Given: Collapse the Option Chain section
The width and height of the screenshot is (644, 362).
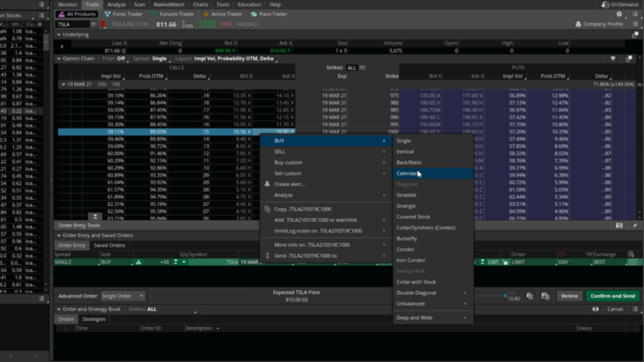Looking at the screenshot, I should click(x=58, y=58).
